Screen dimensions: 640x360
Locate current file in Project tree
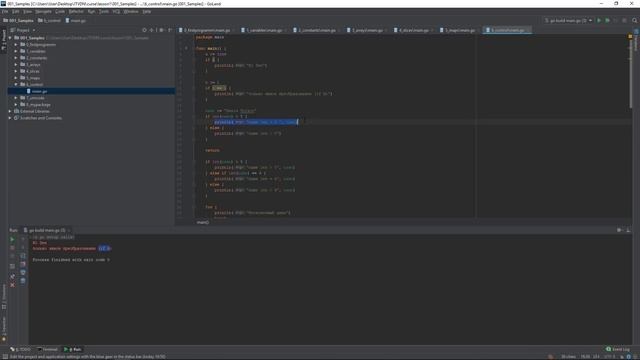pos(144,30)
